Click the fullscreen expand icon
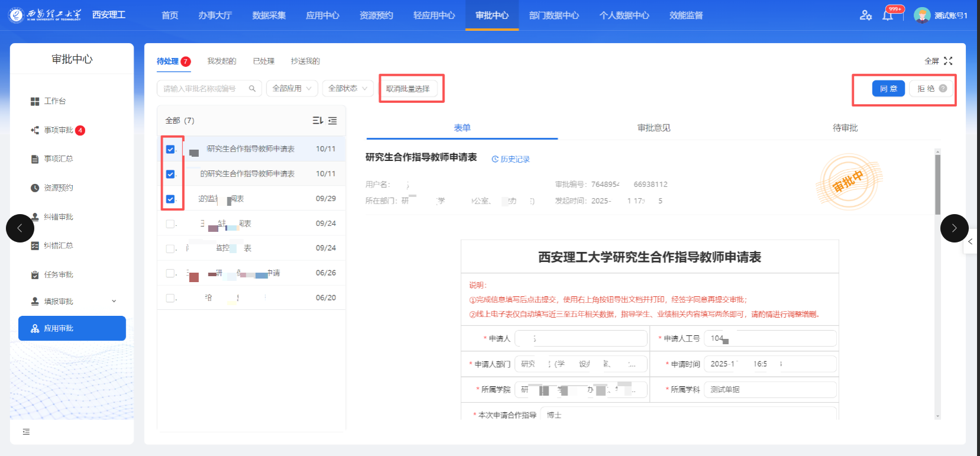980x456 pixels. coord(948,61)
